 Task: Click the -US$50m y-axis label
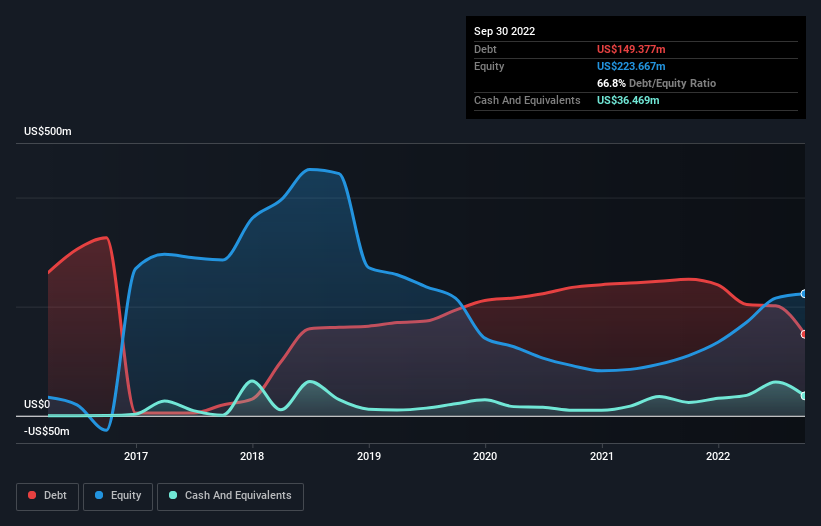click(47, 431)
